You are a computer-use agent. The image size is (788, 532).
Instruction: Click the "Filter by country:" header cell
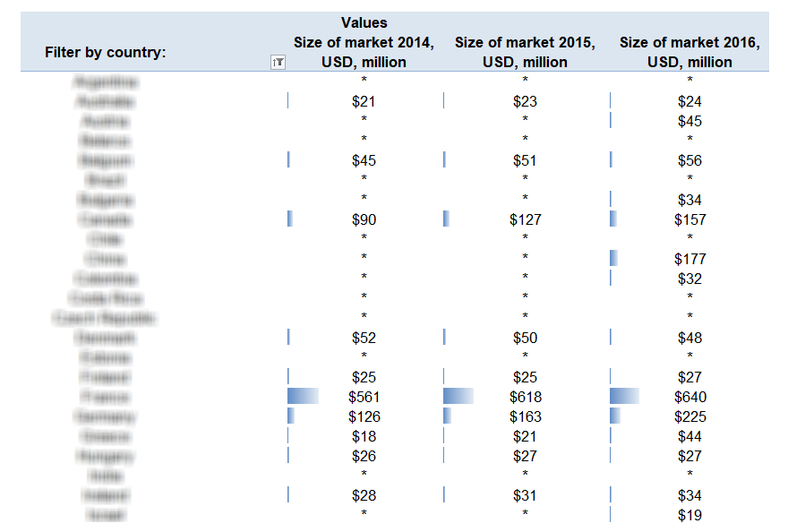pos(106,53)
